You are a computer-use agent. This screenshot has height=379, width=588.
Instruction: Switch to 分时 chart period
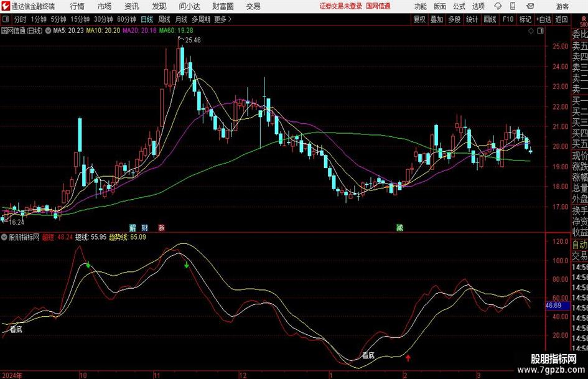(x=21, y=19)
